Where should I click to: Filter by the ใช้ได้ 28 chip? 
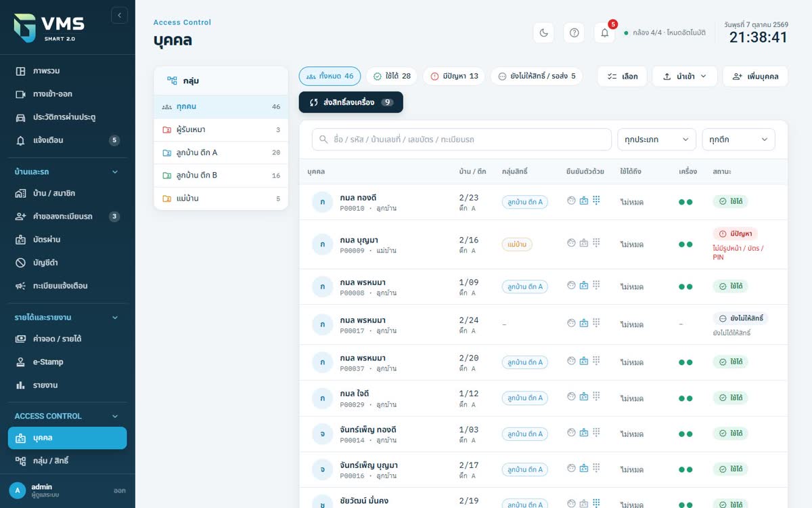point(392,77)
